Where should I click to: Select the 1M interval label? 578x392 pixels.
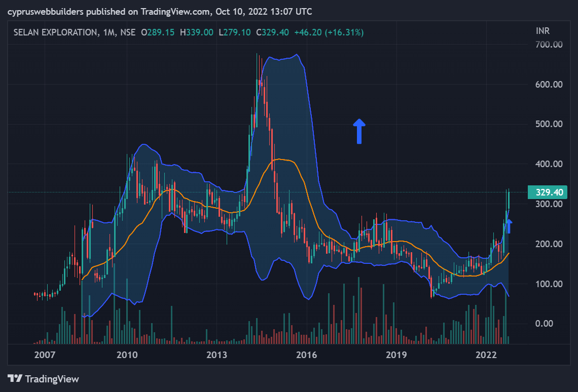109,32
